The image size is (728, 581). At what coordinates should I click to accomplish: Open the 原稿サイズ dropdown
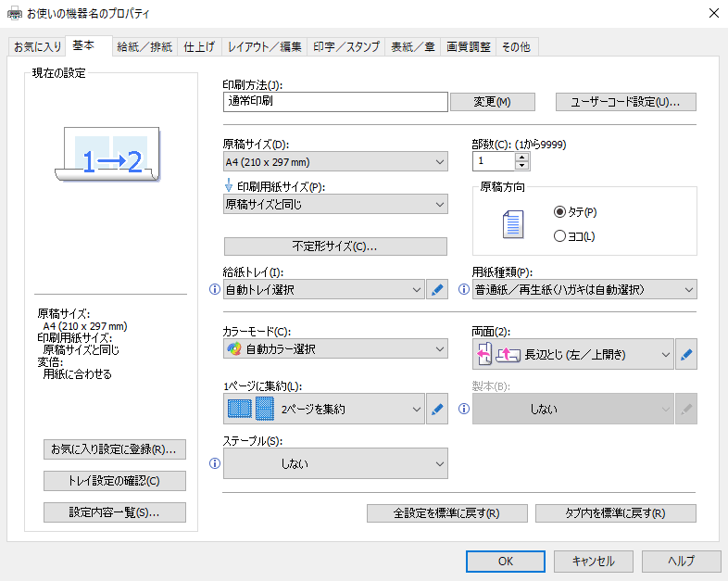click(335, 162)
